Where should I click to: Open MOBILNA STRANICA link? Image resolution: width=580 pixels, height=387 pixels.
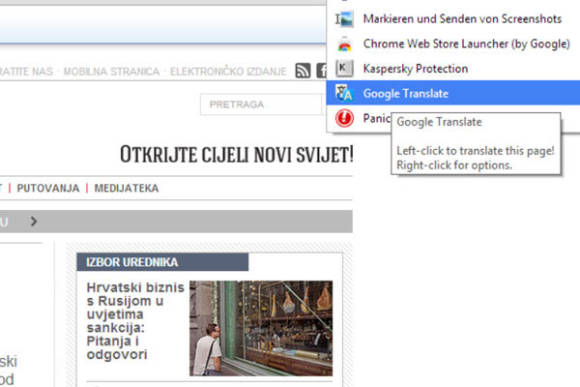point(111,71)
